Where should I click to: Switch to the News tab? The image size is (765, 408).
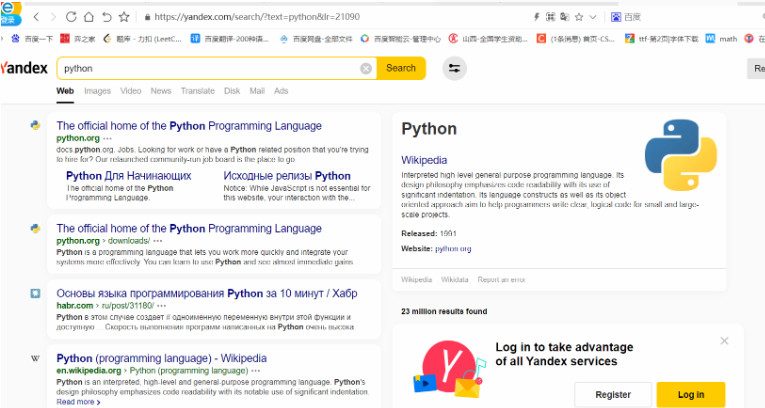click(161, 91)
